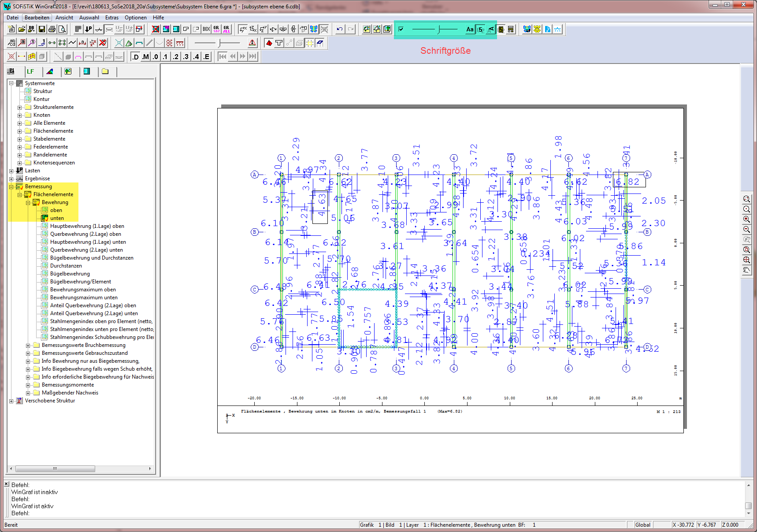Screen dimensions: 757x532
Task: Click the .D decimal places button
Action: click(x=135, y=57)
